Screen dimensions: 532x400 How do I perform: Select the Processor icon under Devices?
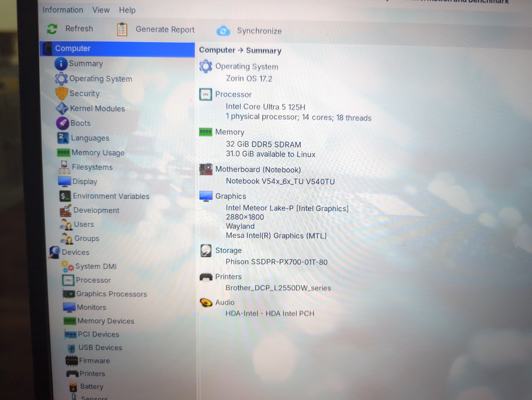pos(68,280)
